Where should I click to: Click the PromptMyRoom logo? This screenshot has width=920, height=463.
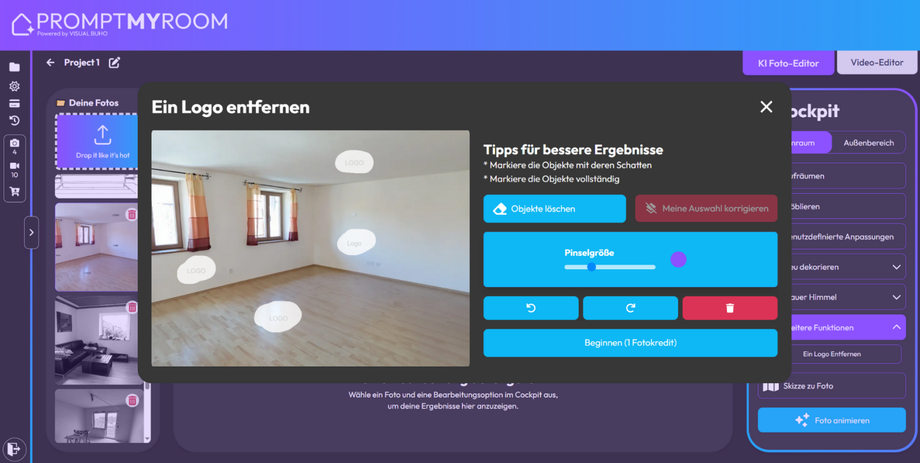point(120,23)
